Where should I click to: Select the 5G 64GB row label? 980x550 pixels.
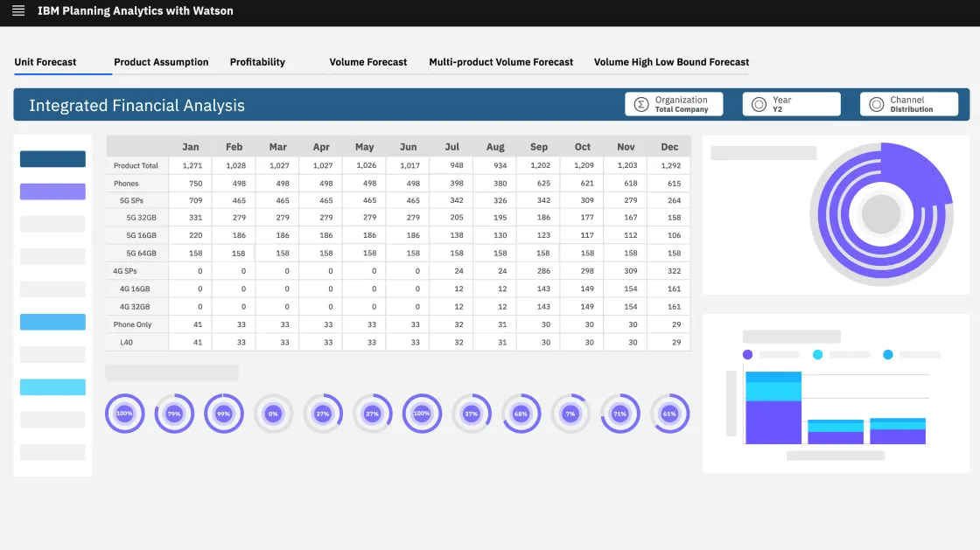click(141, 253)
